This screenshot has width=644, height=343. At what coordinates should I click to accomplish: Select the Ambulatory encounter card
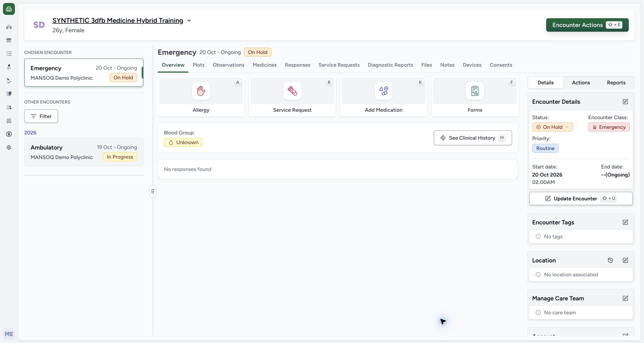(84, 152)
